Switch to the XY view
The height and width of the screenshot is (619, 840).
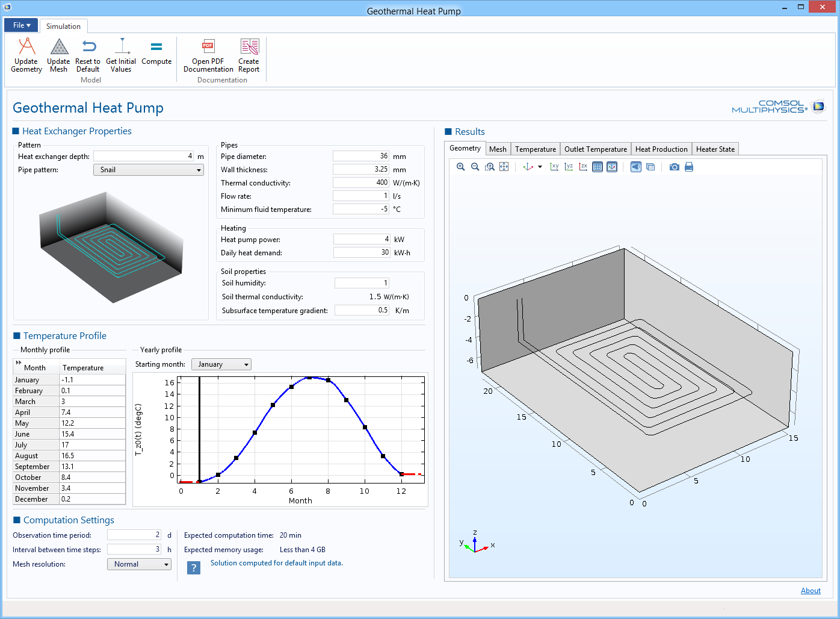tap(554, 167)
